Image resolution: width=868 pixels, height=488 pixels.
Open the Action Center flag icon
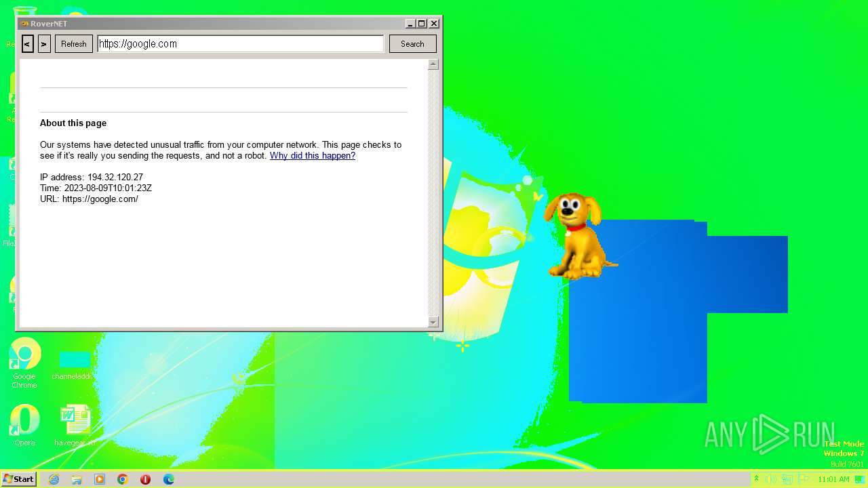tap(804, 479)
